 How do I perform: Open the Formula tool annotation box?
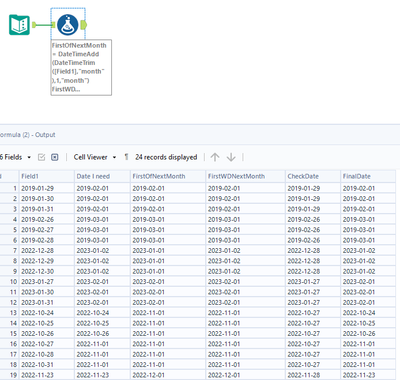point(81,67)
